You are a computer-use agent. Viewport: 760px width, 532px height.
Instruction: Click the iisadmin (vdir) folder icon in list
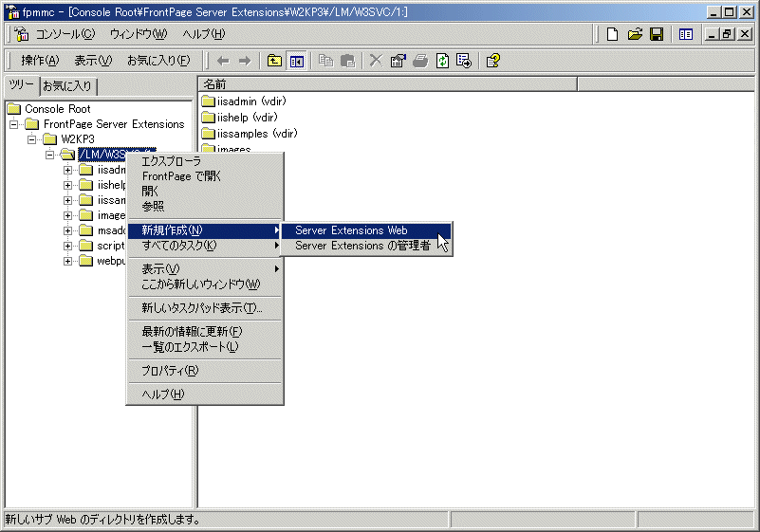209,101
